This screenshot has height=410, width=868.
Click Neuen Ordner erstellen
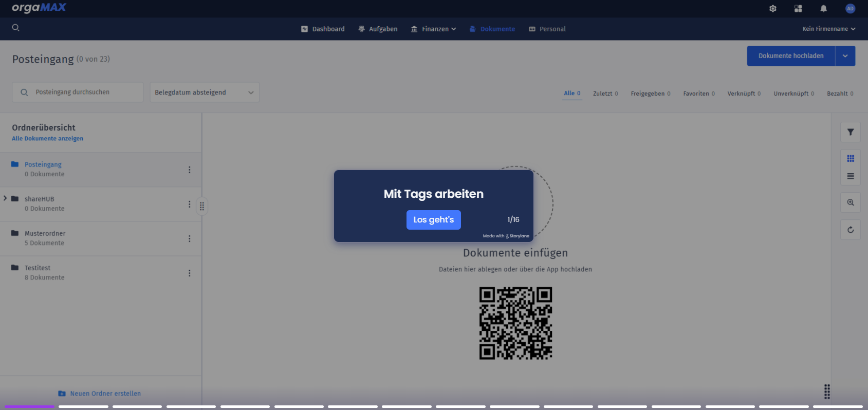click(x=99, y=394)
